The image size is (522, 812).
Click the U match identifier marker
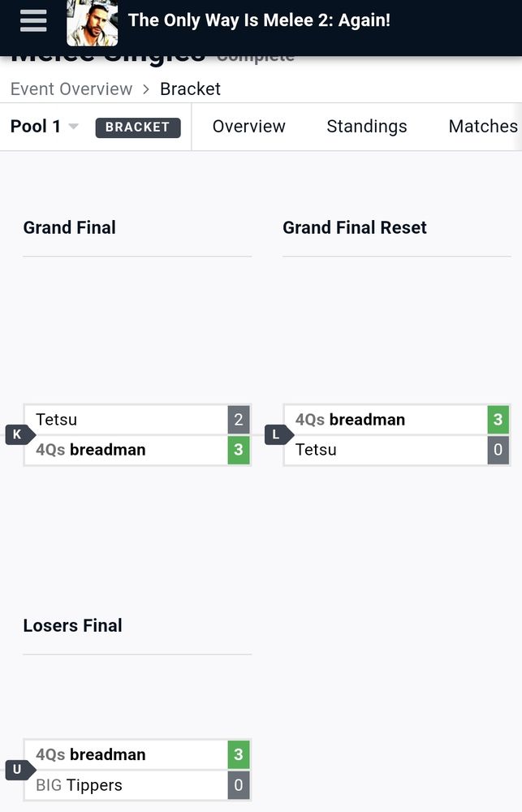[16, 769]
